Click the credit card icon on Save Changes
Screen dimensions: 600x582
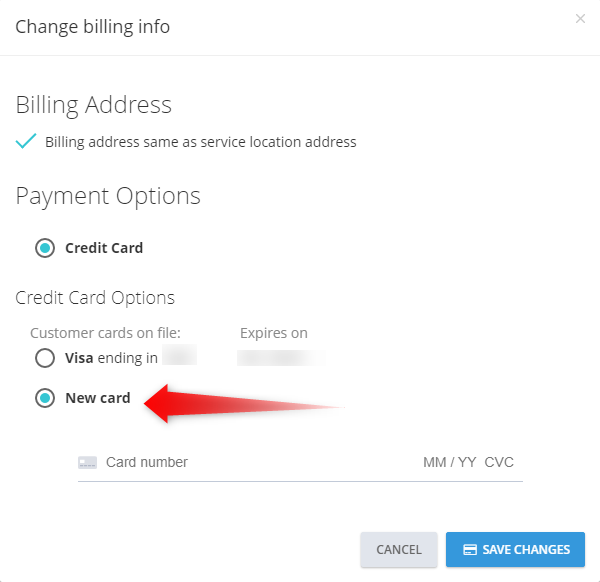[470, 549]
